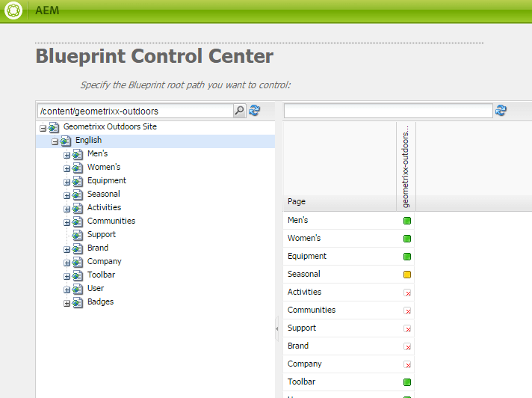Refresh the blueprint tree with reload icon
Image resolution: width=532 pixels, height=398 pixels.
point(255,111)
